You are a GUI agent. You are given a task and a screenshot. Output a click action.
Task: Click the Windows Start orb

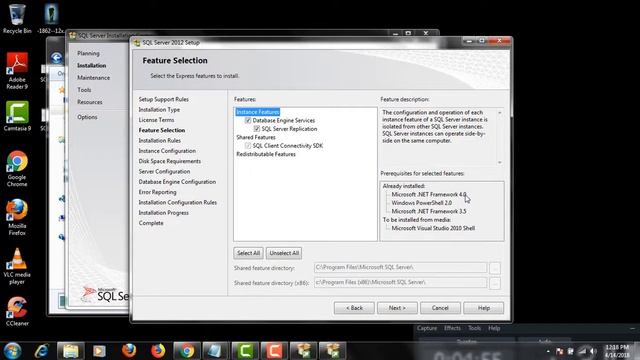[12, 351]
